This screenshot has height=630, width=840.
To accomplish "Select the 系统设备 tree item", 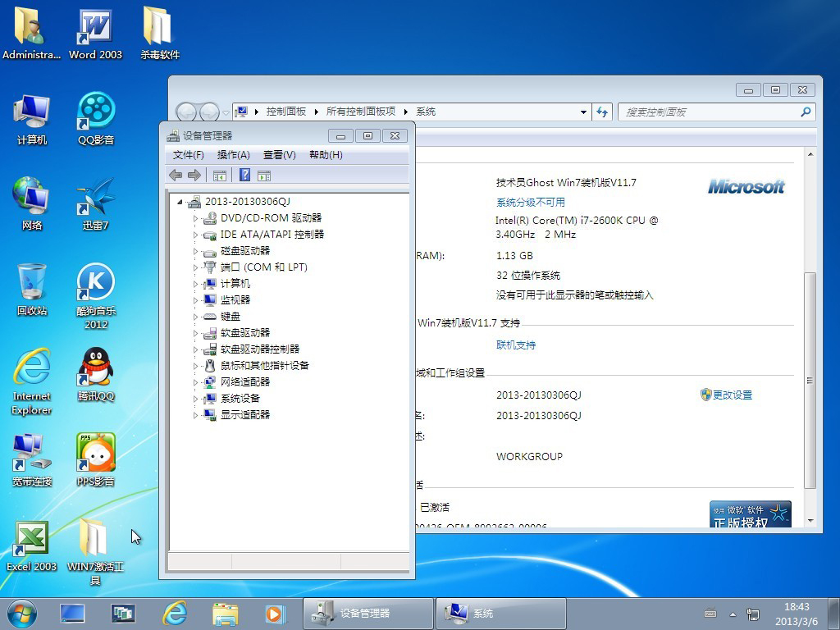I will (x=240, y=399).
